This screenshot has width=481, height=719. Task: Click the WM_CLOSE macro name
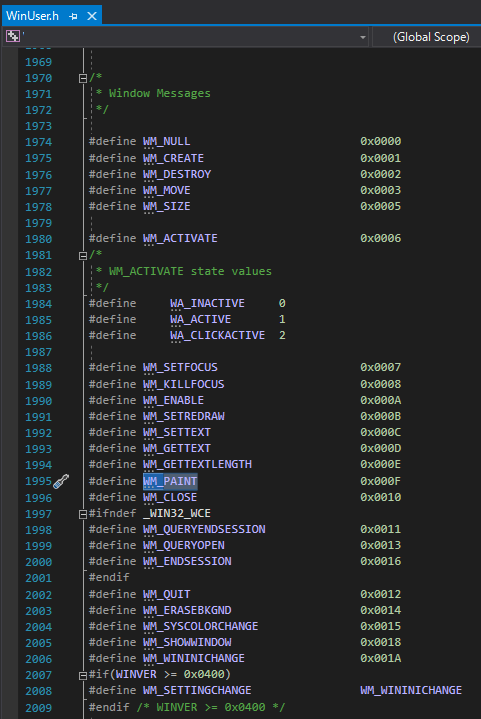[x=170, y=497]
